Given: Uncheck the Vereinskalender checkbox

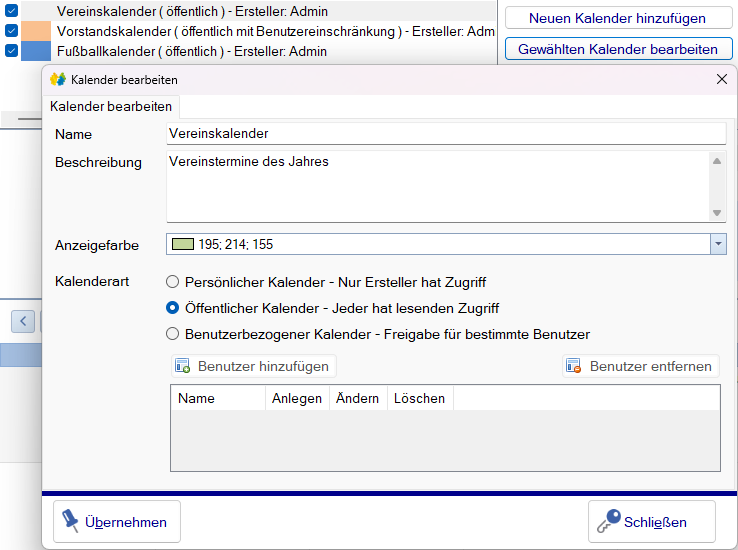Looking at the screenshot, I should coord(11,10).
